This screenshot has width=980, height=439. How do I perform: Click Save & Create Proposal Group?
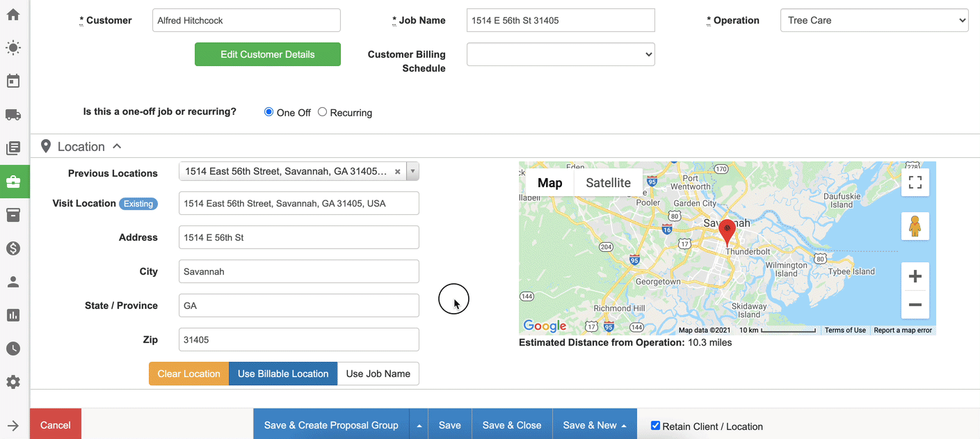coord(331,425)
